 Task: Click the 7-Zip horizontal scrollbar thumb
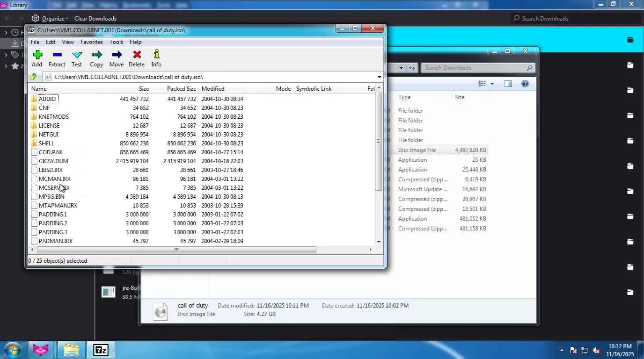(x=176, y=250)
